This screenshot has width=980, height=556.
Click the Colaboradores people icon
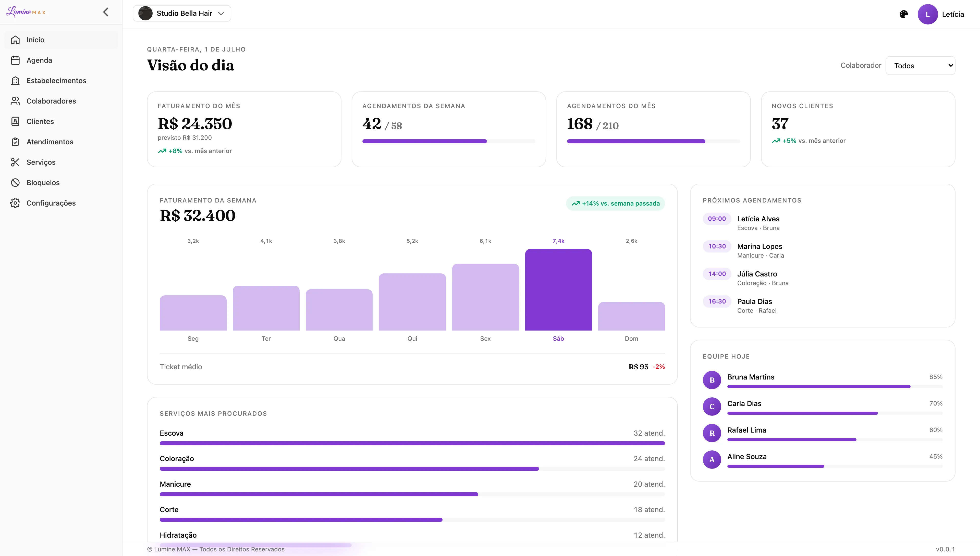coord(15,101)
